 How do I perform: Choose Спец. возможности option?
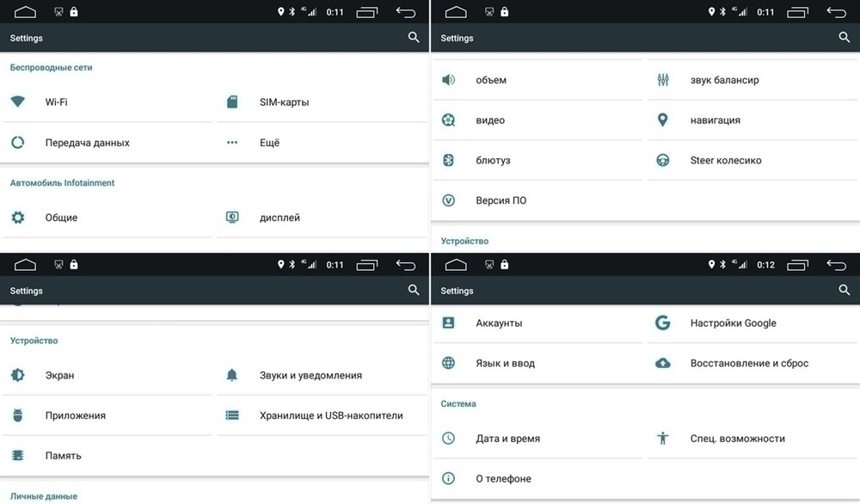click(737, 439)
